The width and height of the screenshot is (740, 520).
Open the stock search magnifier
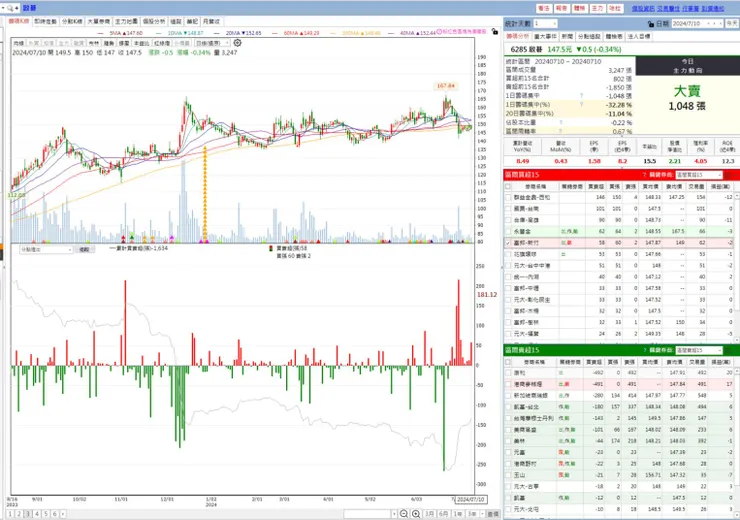(10, 8)
